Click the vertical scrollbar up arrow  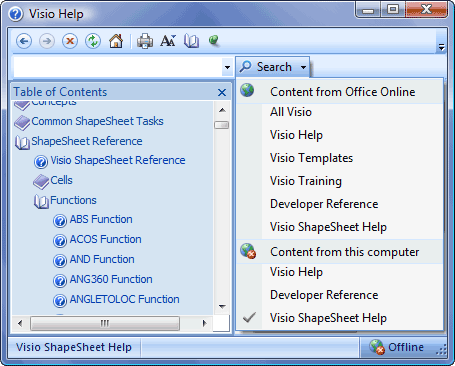(x=222, y=110)
